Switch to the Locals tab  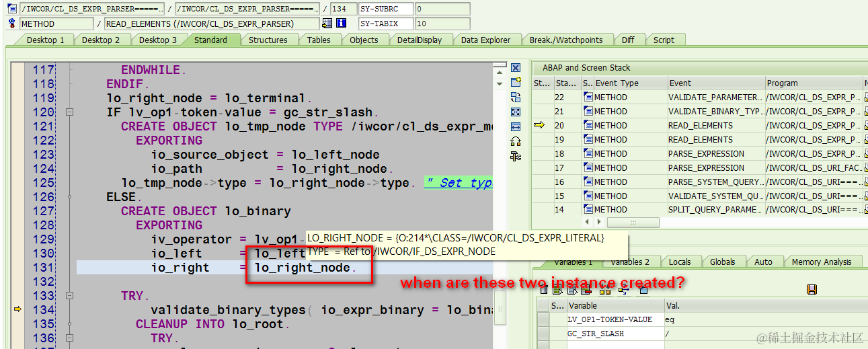(680, 262)
